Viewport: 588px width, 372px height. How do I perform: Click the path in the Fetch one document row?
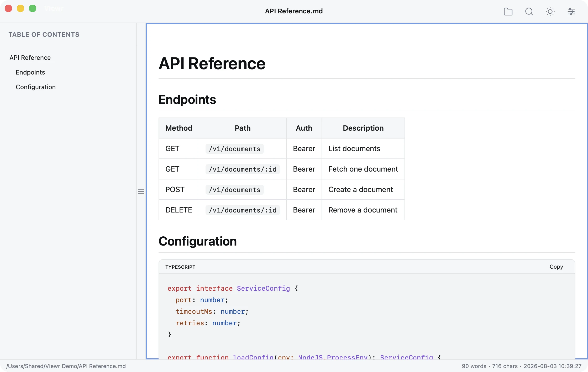(243, 169)
